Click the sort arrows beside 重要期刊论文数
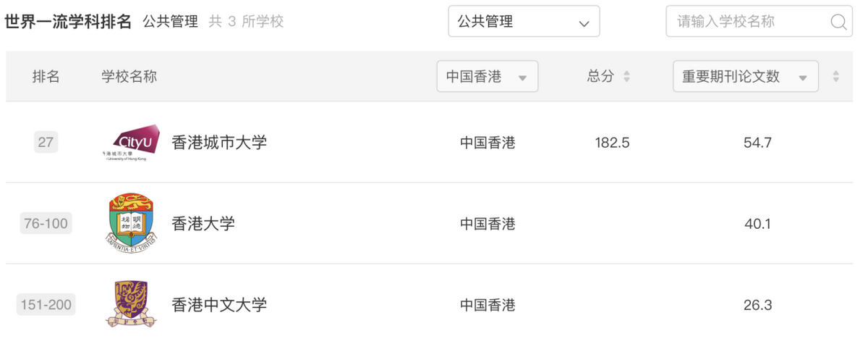Viewport: 868px width, 344px height. [x=836, y=77]
